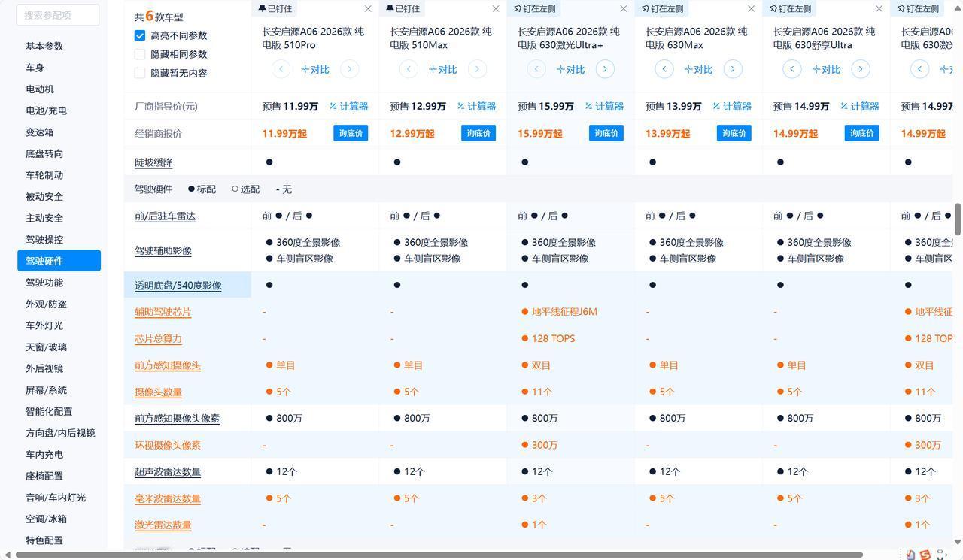Open the 车轮制动 section
The height and width of the screenshot is (560, 963).
(x=44, y=175)
